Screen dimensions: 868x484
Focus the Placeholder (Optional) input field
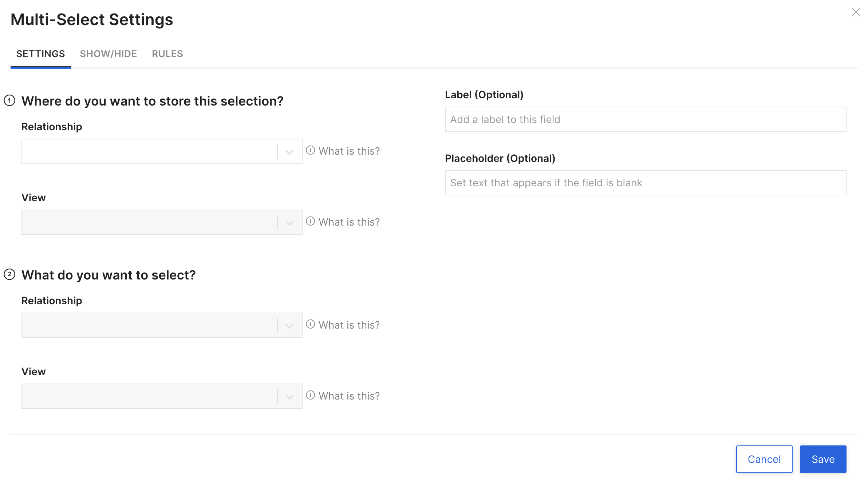tap(646, 183)
